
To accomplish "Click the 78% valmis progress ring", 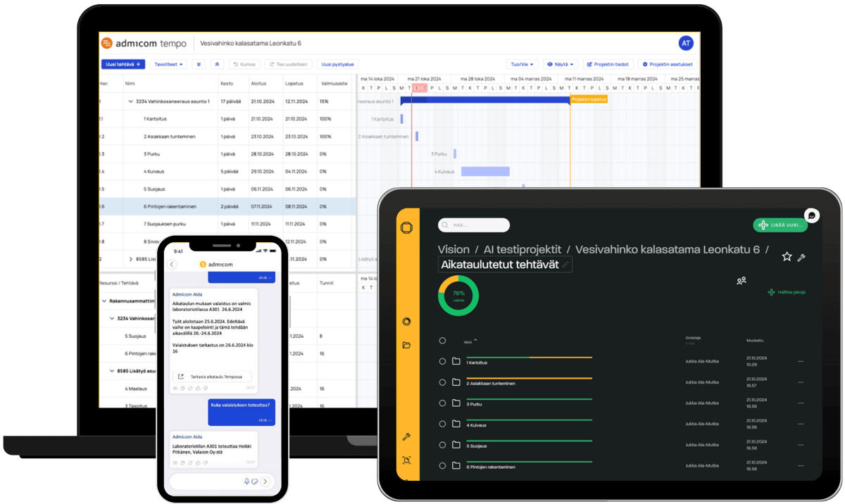I will [458, 296].
